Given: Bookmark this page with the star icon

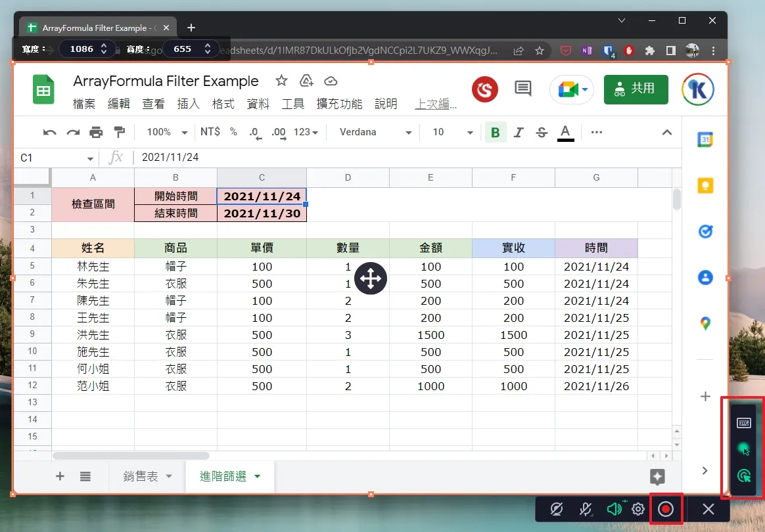Looking at the screenshot, I should tap(539, 50).
